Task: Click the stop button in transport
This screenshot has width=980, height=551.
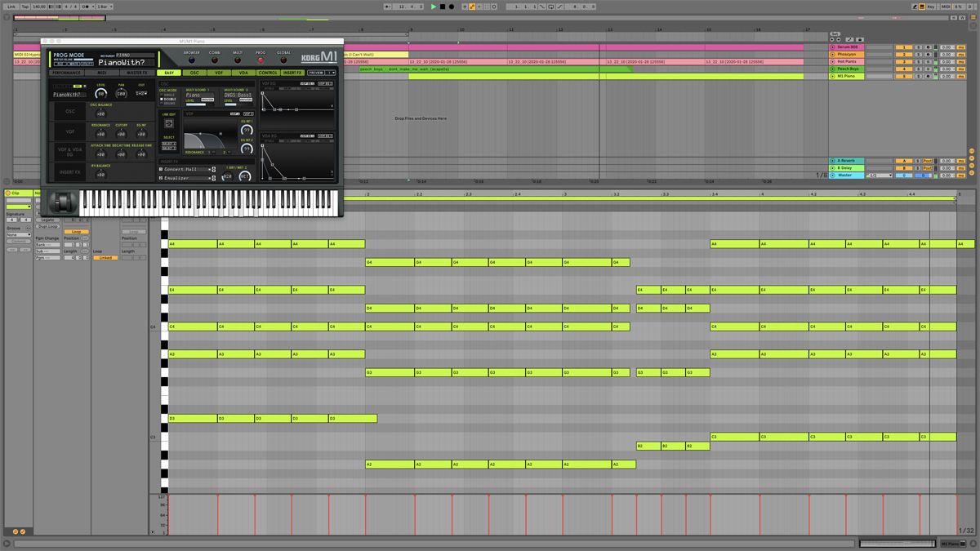Action: [x=443, y=7]
